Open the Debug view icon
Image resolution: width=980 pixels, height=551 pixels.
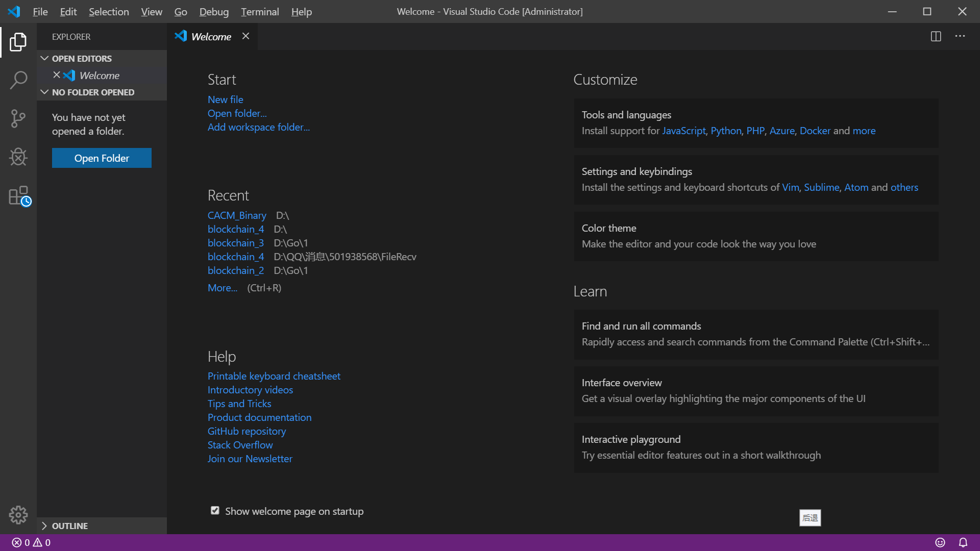[18, 157]
